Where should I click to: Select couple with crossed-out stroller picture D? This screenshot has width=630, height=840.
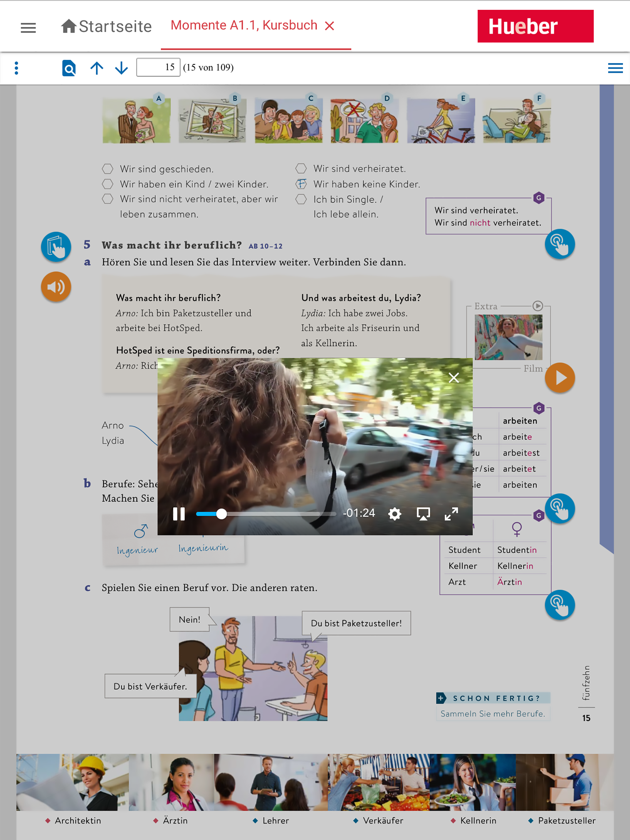click(x=365, y=121)
